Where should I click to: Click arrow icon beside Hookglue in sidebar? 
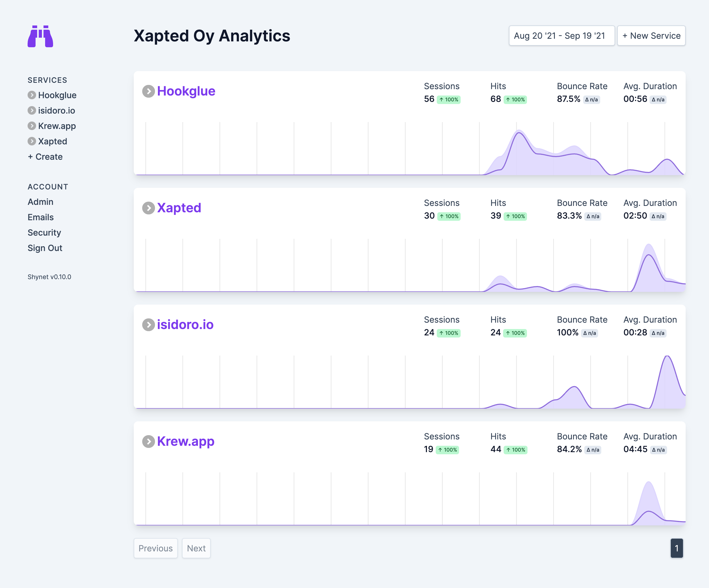point(32,95)
